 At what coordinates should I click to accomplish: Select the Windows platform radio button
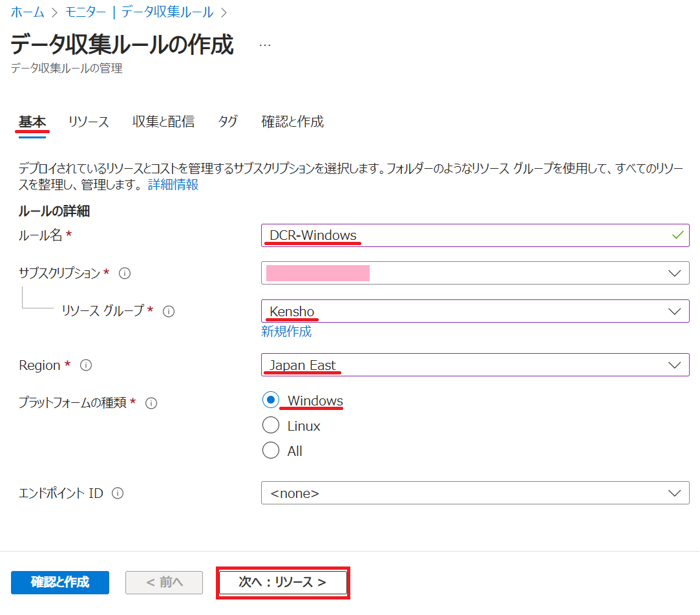[x=271, y=400]
